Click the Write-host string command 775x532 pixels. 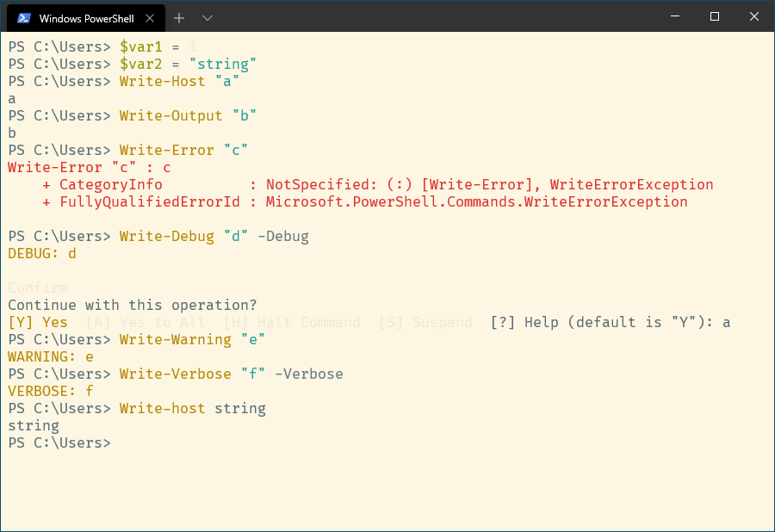click(193, 409)
